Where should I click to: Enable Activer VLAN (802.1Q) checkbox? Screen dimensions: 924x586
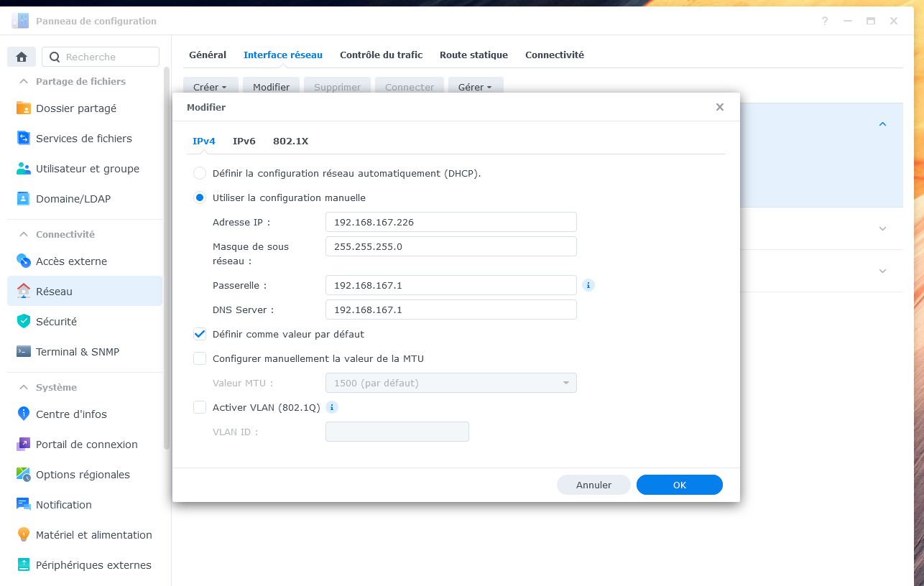click(x=200, y=407)
